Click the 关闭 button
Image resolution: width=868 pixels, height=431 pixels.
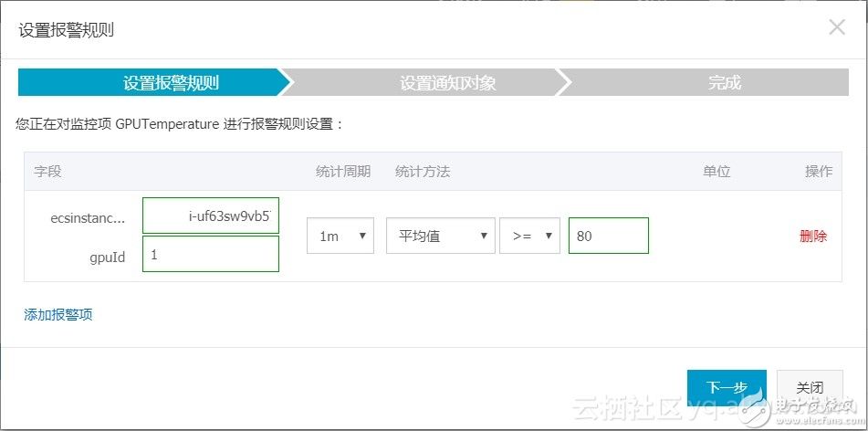point(810,387)
